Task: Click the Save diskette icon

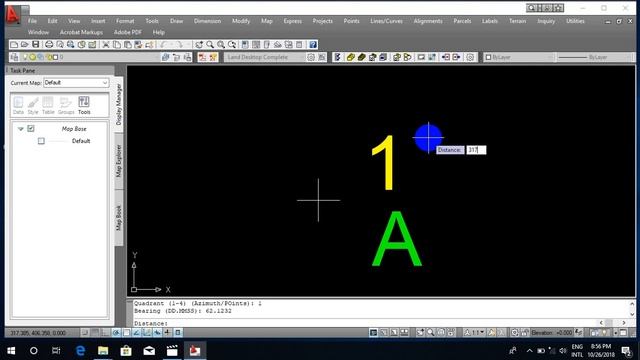Action: (36, 44)
